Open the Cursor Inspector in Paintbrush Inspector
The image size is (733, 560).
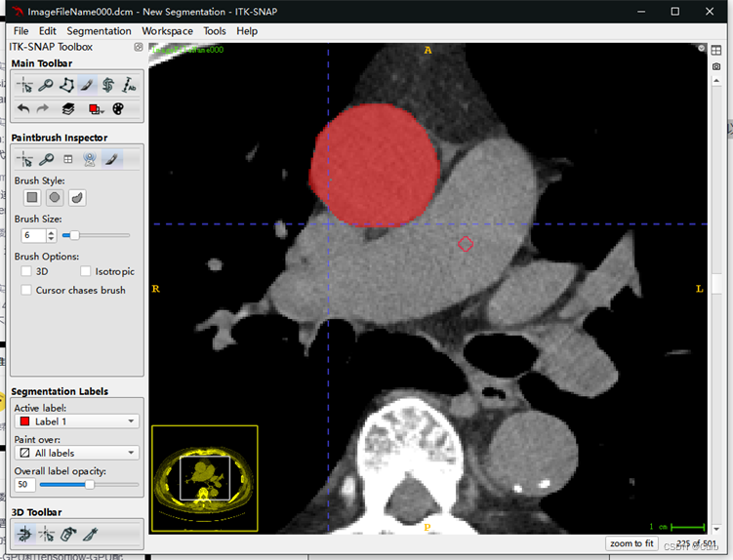click(x=24, y=159)
